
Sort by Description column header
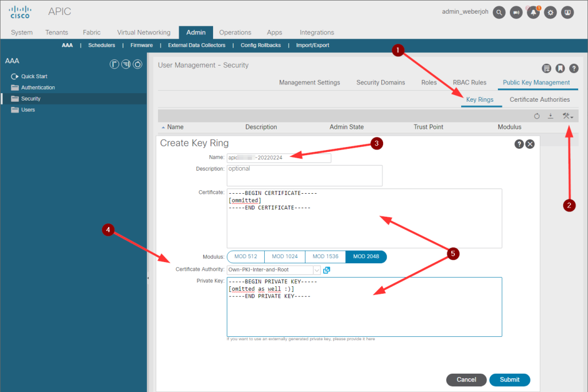tap(261, 127)
